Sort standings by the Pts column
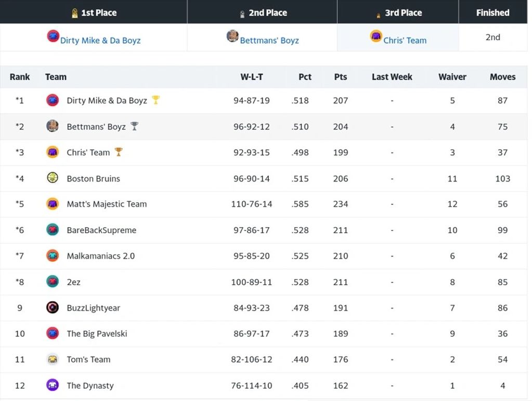 coord(340,76)
